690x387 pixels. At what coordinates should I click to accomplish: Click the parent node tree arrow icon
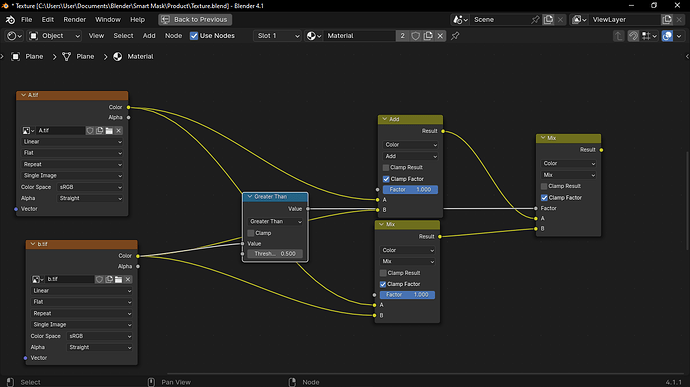619,36
